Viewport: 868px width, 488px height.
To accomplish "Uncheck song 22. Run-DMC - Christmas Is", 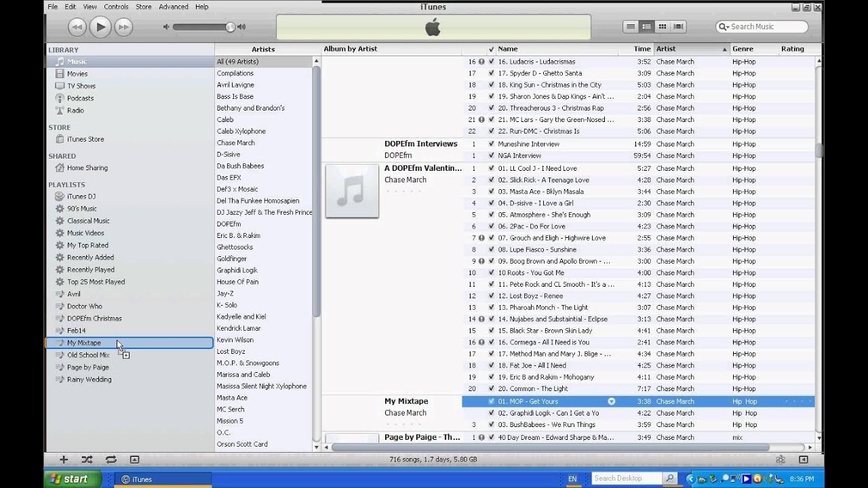I will (491, 131).
